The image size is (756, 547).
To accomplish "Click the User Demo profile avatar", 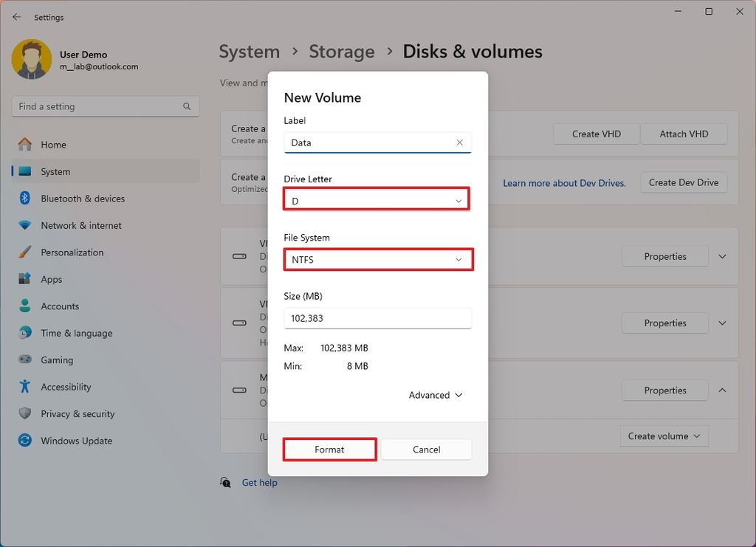I will click(30, 58).
